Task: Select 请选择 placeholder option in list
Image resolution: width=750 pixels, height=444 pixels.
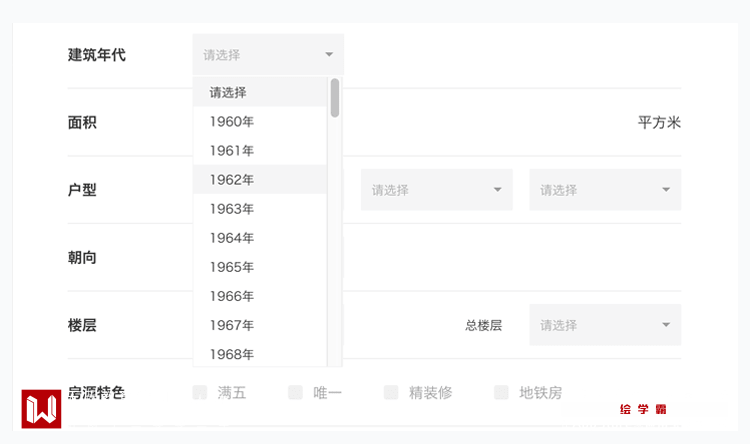Action: point(228,93)
